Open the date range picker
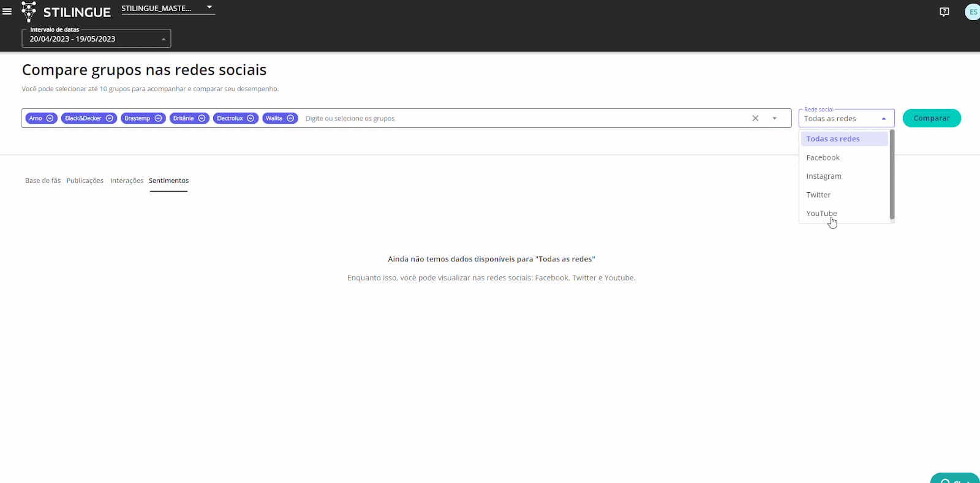980x483 pixels. tap(96, 39)
